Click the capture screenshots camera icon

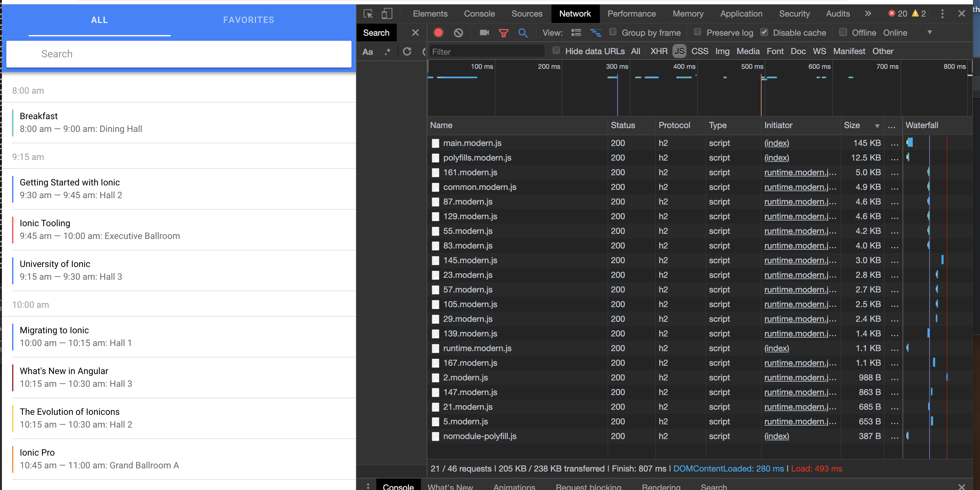click(x=484, y=33)
